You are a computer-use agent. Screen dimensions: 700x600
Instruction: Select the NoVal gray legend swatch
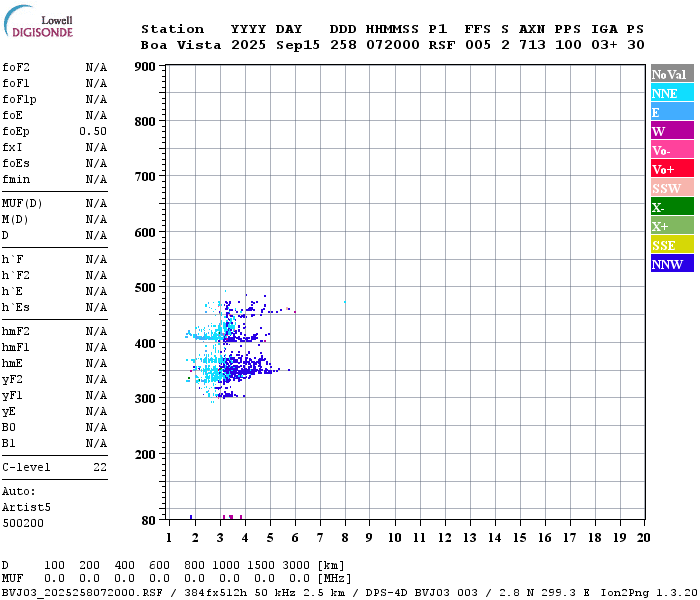(672, 74)
